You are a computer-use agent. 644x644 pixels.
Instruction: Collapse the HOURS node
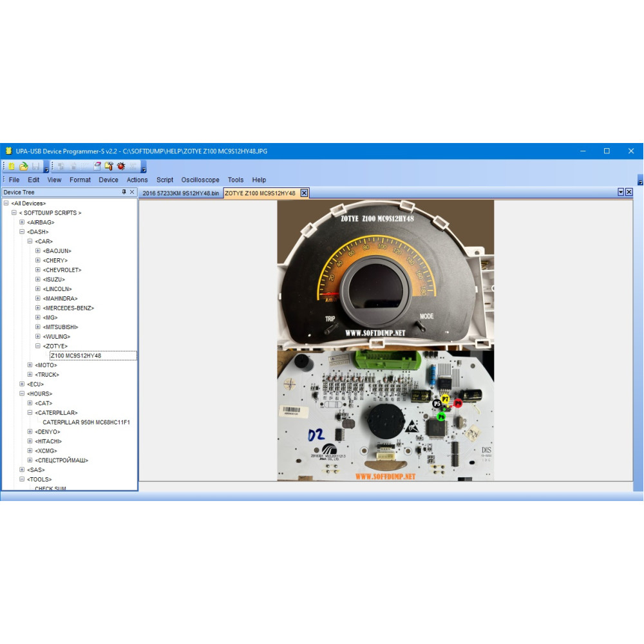(22, 393)
